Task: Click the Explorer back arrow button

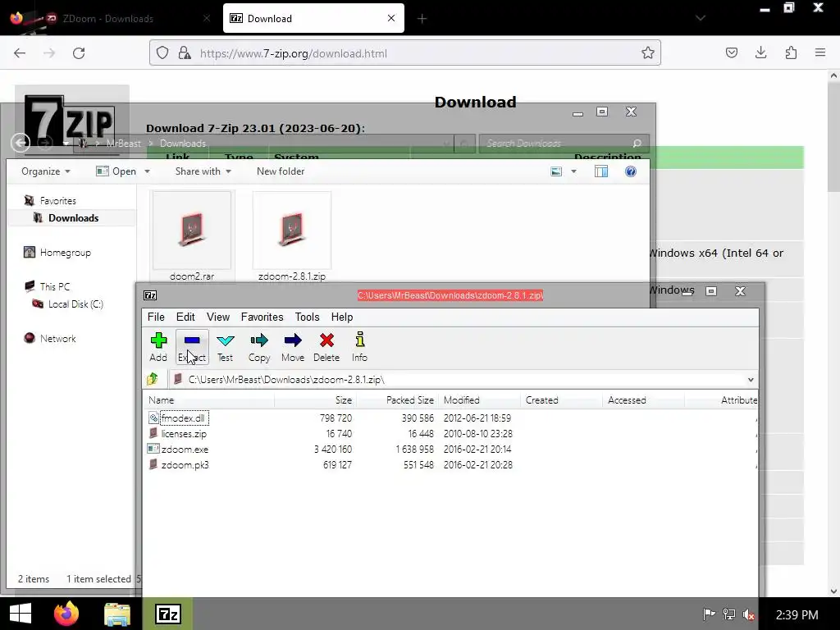Action: coord(21,143)
